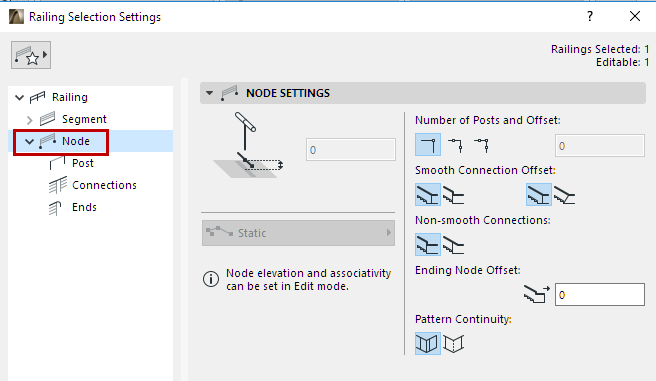Select second Pattern Continuity option

point(454,344)
